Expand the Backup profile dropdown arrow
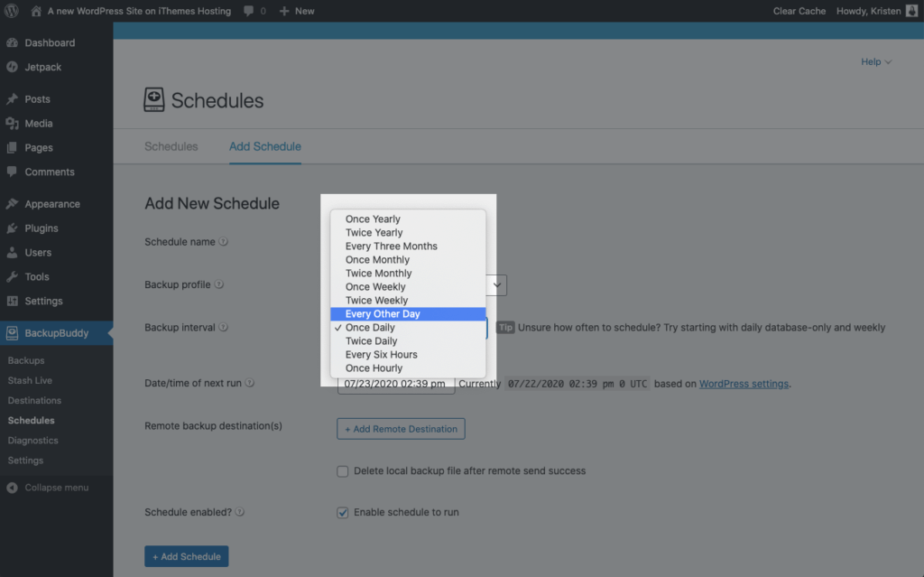The image size is (924, 577). 497,285
